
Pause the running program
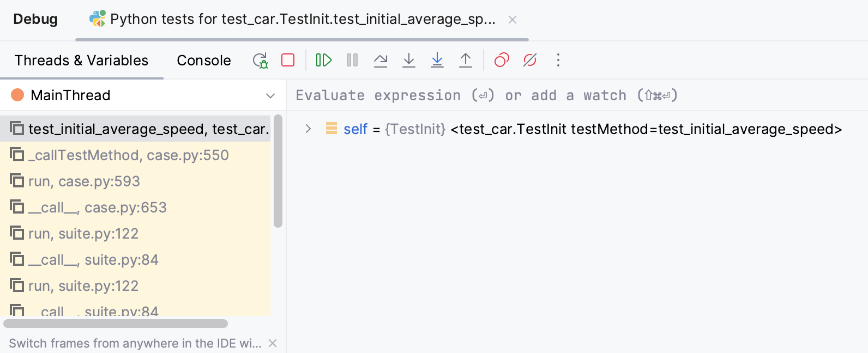352,60
